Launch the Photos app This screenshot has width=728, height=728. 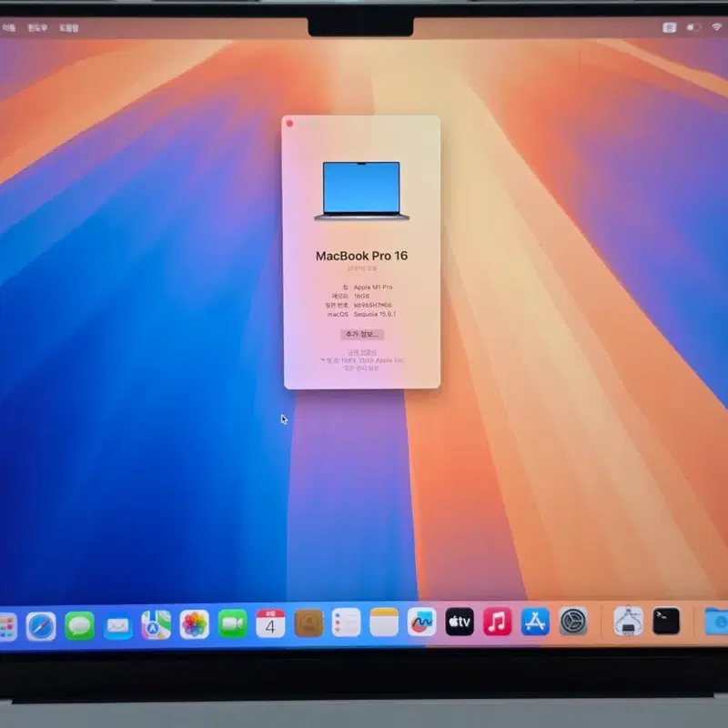pos(194,624)
